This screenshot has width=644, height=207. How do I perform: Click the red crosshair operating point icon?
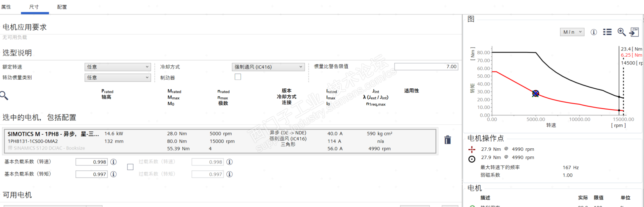[472, 149]
